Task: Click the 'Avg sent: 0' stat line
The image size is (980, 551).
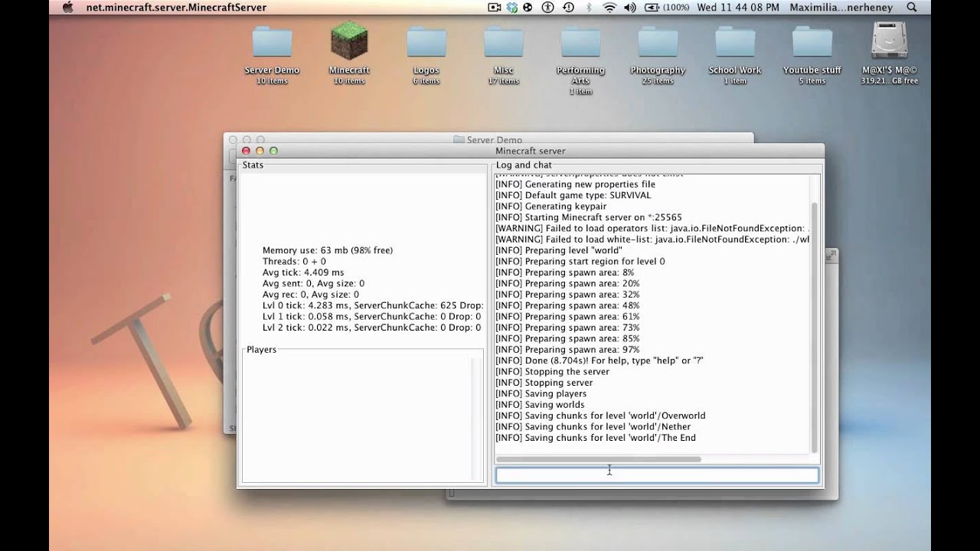Action: (314, 283)
